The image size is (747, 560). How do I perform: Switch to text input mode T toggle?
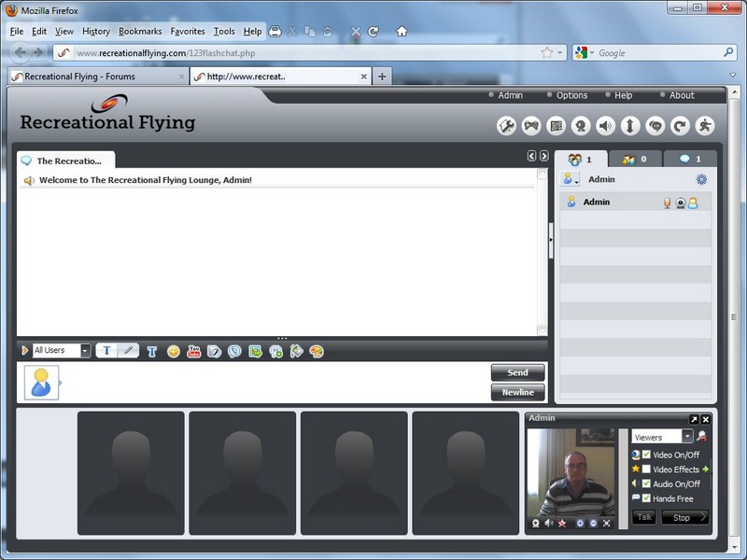pyautogui.click(x=106, y=351)
